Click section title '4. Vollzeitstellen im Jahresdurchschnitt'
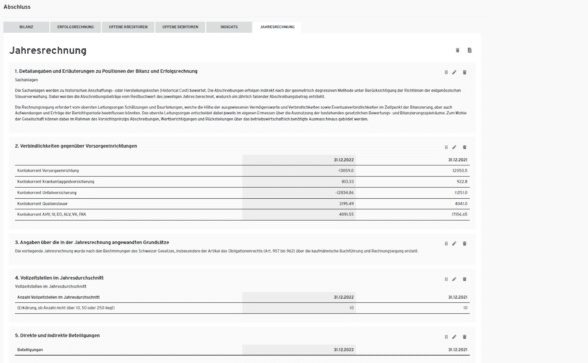The width and height of the screenshot is (588, 363). click(59, 278)
